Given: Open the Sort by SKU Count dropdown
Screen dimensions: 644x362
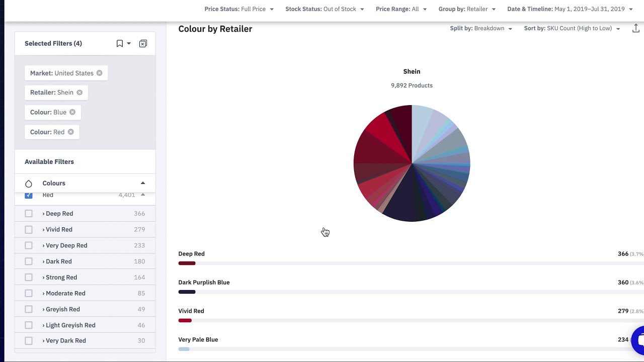Looking at the screenshot, I should click(572, 29).
